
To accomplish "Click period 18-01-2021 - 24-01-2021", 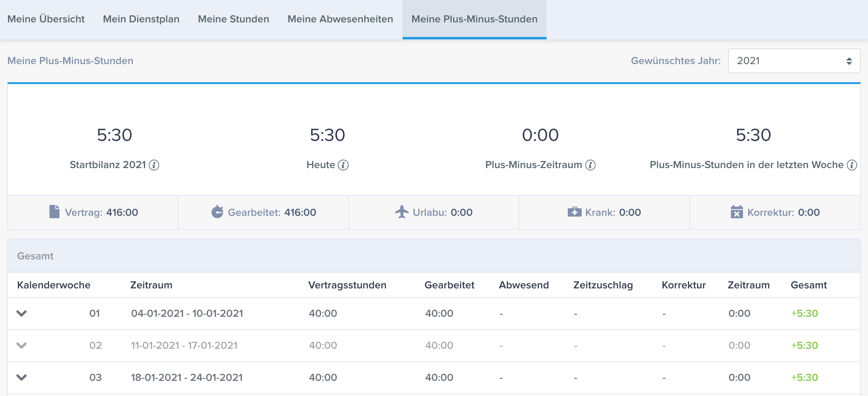I will (x=187, y=378).
